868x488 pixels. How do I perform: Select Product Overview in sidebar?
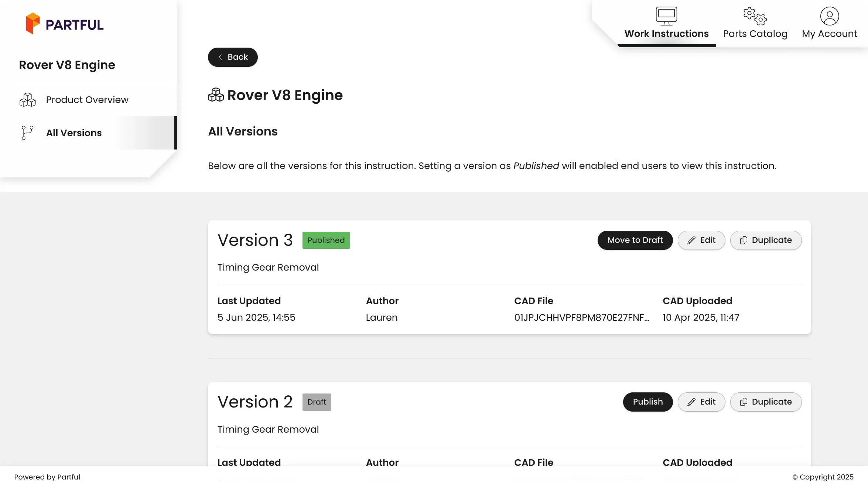tap(87, 100)
